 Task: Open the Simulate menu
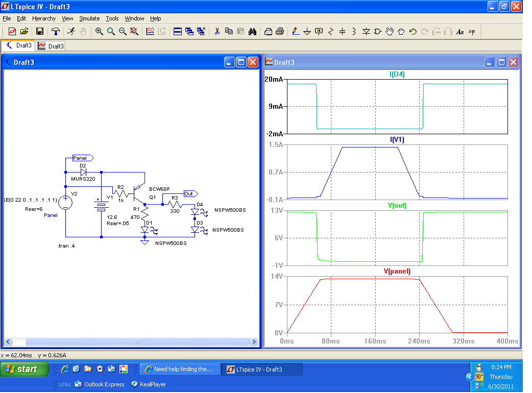tap(89, 18)
